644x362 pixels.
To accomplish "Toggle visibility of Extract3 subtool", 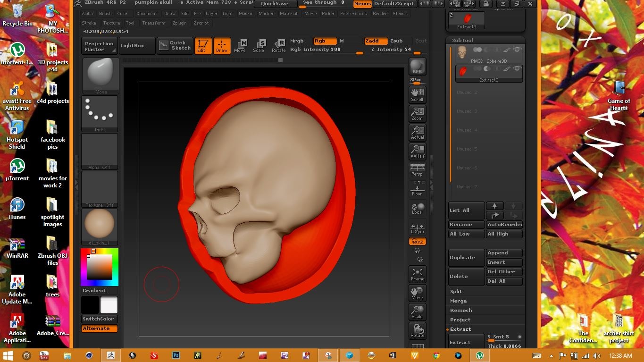I will tap(517, 69).
